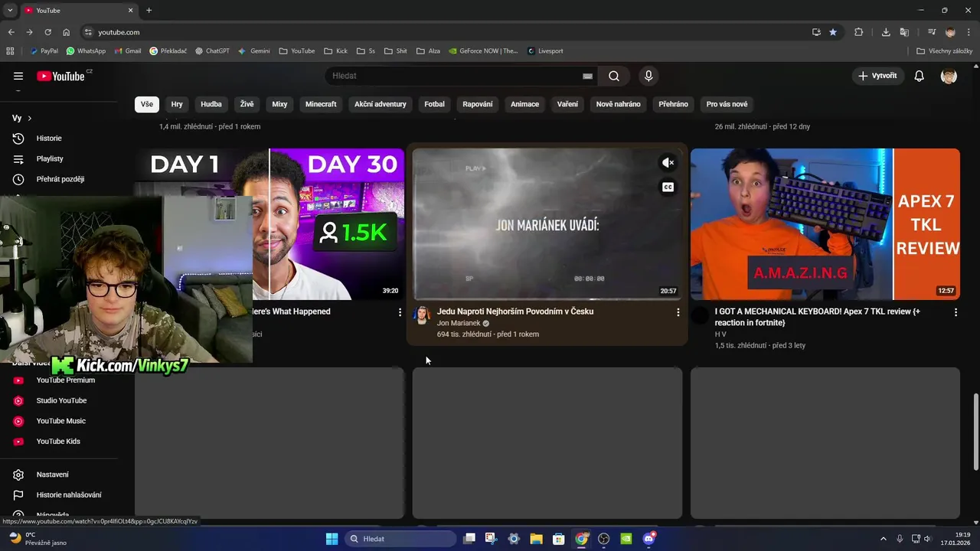Open File Explorer from taskbar

pos(536,539)
